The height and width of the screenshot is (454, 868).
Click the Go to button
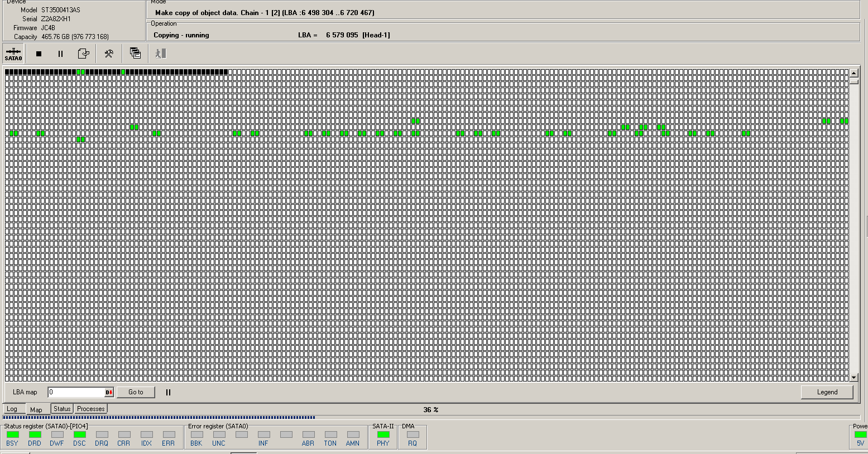pos(136,392)
